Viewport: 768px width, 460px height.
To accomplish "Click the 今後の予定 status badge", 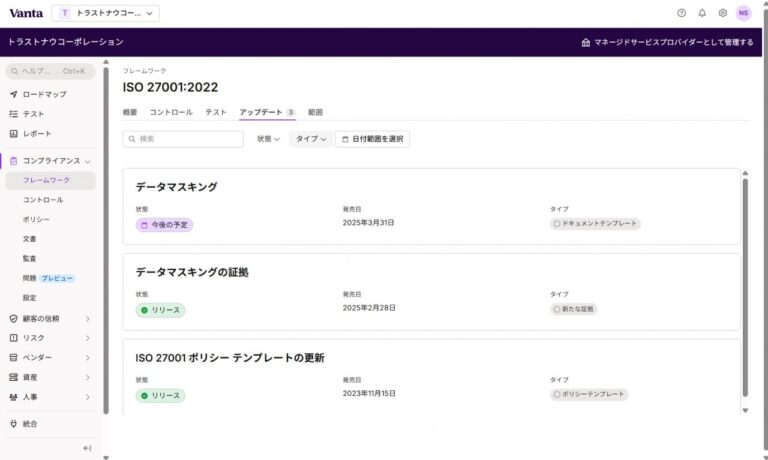I will tap(164, 225).
